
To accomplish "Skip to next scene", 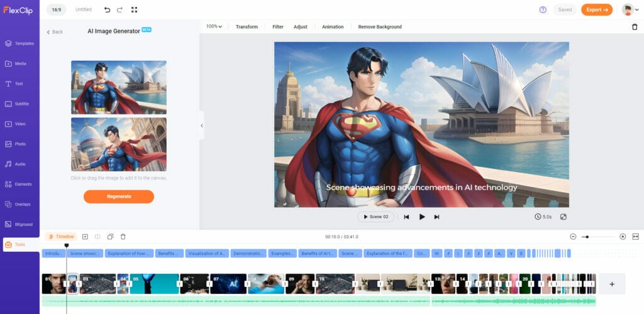I will coord(436,217).
